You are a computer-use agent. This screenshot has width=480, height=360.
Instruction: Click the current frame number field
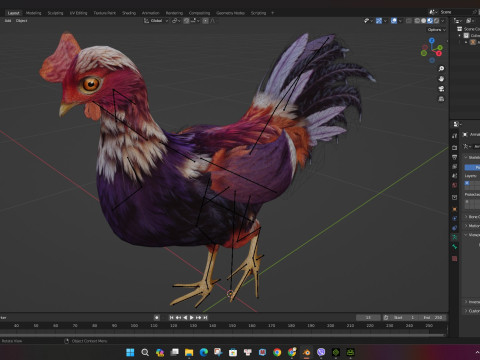pyautogui.click(x=368, y=317)
